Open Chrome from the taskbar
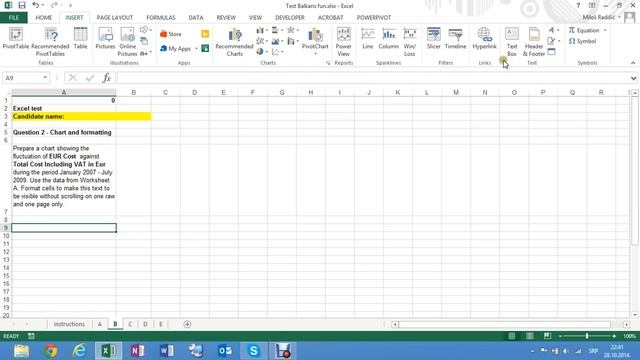640x360 pixels. coord(51,351)
